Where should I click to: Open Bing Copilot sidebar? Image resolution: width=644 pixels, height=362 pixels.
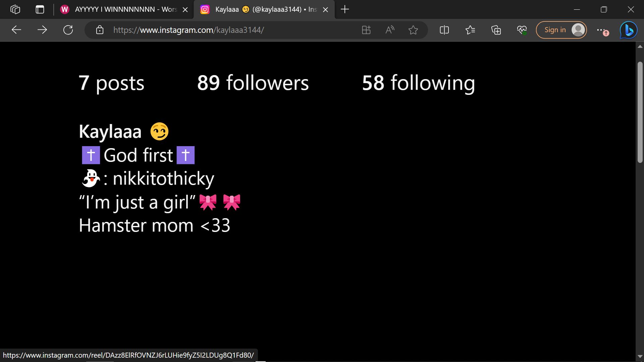pyautogui.click(x=628, y=30)
